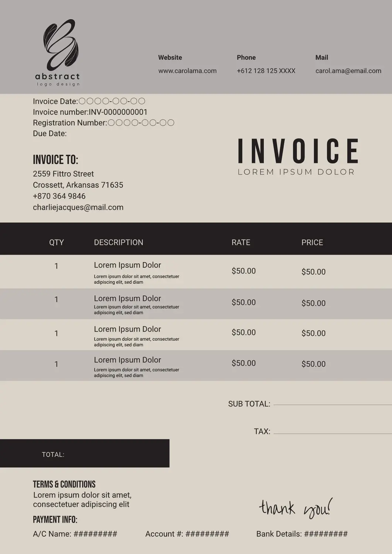
Task: Click the QTY column header
Action: (x=57, y=242)
